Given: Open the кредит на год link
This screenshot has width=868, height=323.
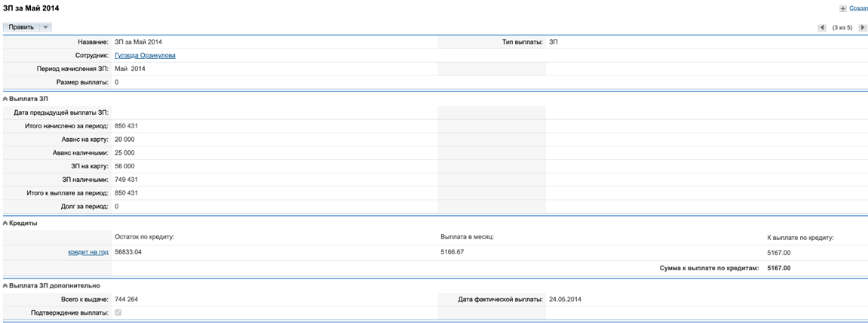Looking at the screenshot, I should 88,252.
